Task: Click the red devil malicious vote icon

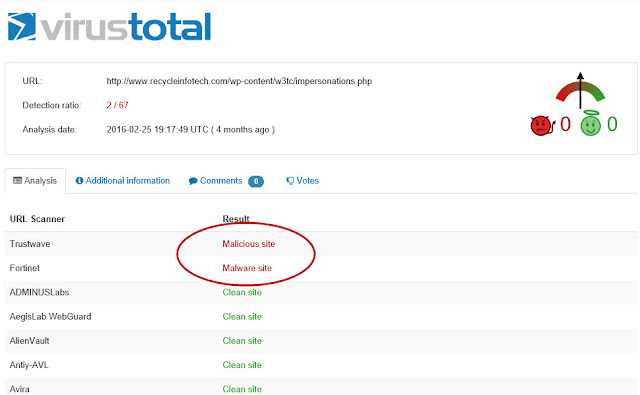Action: [x=542, y=125]
